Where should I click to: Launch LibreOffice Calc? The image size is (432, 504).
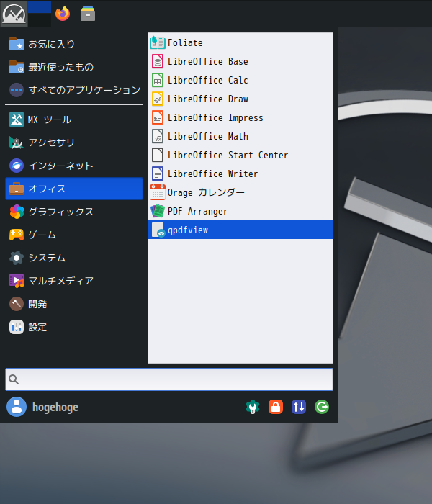point(240,80)
